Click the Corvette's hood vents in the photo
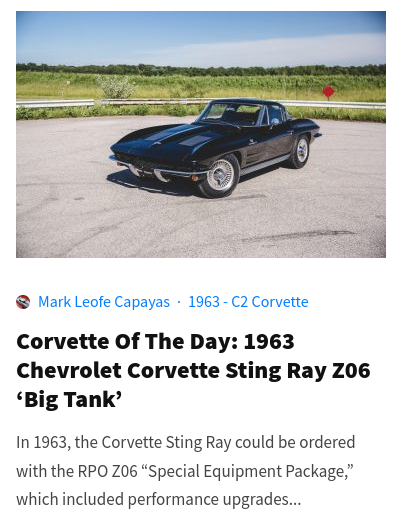 [x=195, y=140]
